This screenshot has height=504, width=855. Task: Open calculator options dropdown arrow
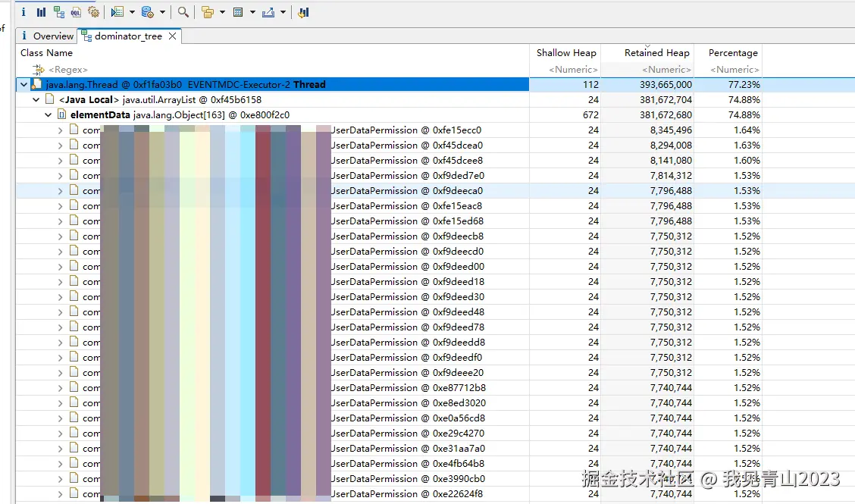[x=252, y=12]
